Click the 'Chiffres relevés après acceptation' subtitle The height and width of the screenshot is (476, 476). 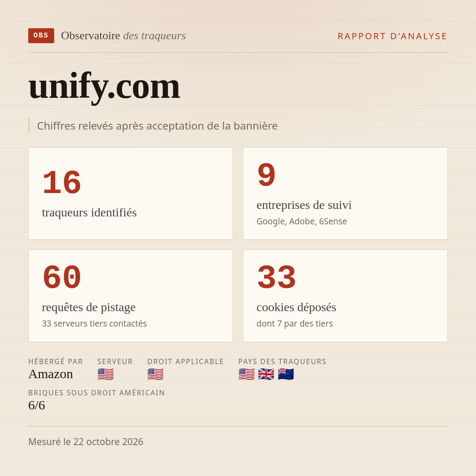[157, 126]
